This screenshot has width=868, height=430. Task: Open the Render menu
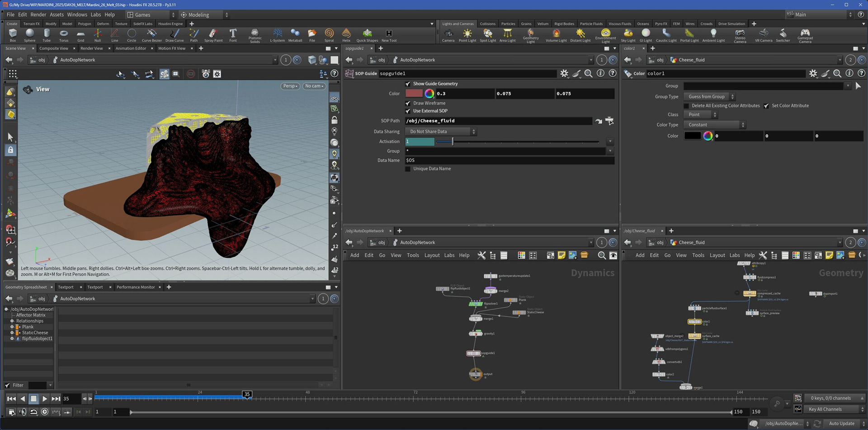[38, 14]
